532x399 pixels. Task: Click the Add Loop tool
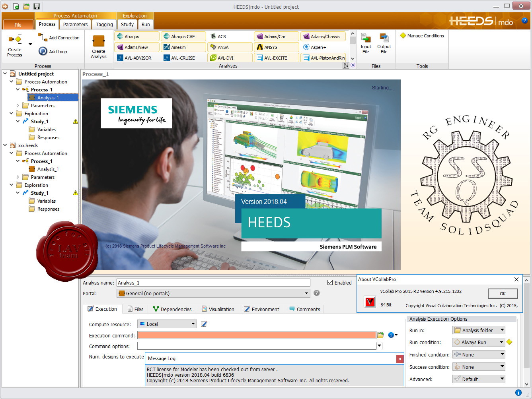pyautogui.click(x=53, y=51)
